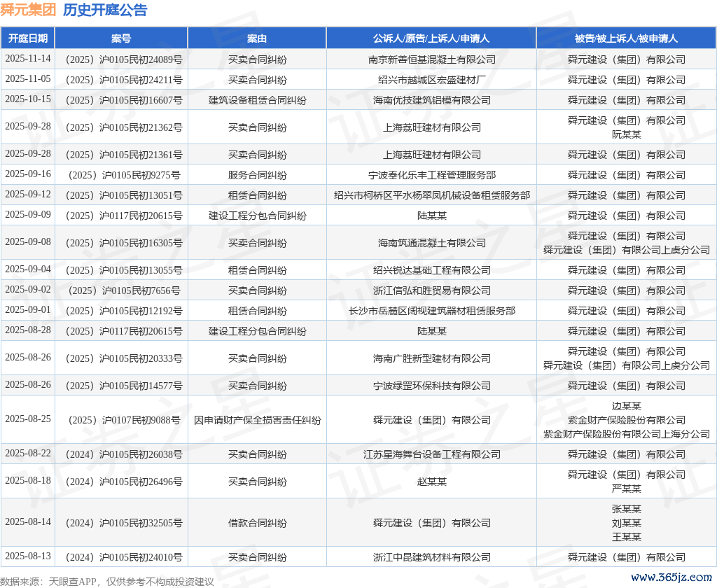The height and width of the screenshot is (588, 717).
Task: Click the 公诉人/原告/上诉人/申请人 column header
Action: click(431, 38)
